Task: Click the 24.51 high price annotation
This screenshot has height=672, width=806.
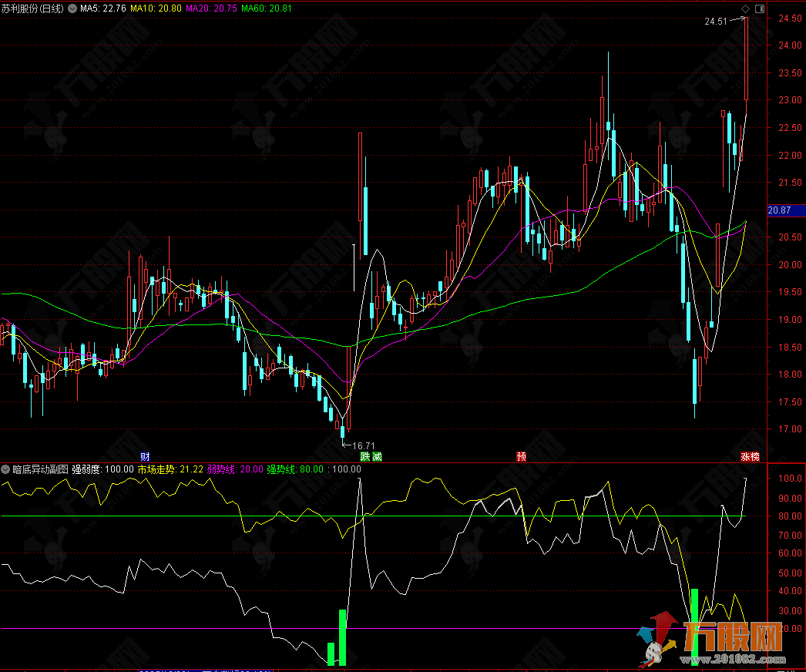Action: [x=715, y=22]
